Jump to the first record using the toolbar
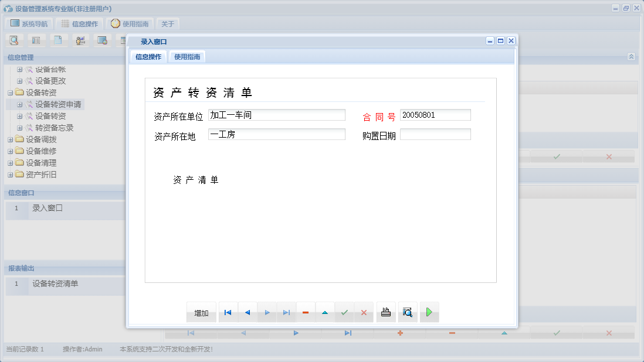The width and height of the screenshot is (644, 362). 228,312
